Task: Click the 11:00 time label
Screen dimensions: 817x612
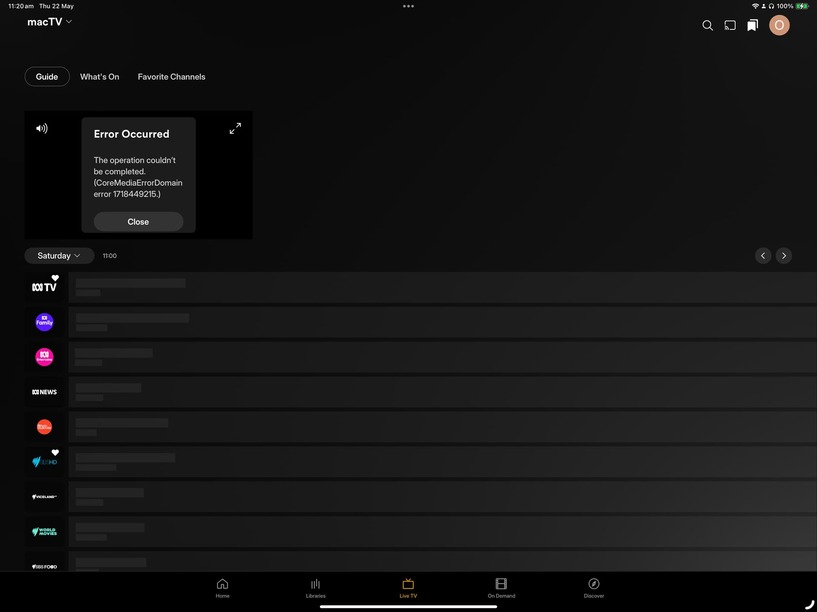Action: [x=109, y=256]
